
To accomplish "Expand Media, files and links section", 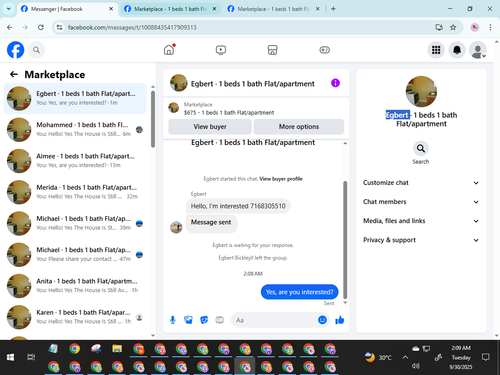I will [421, 221].
